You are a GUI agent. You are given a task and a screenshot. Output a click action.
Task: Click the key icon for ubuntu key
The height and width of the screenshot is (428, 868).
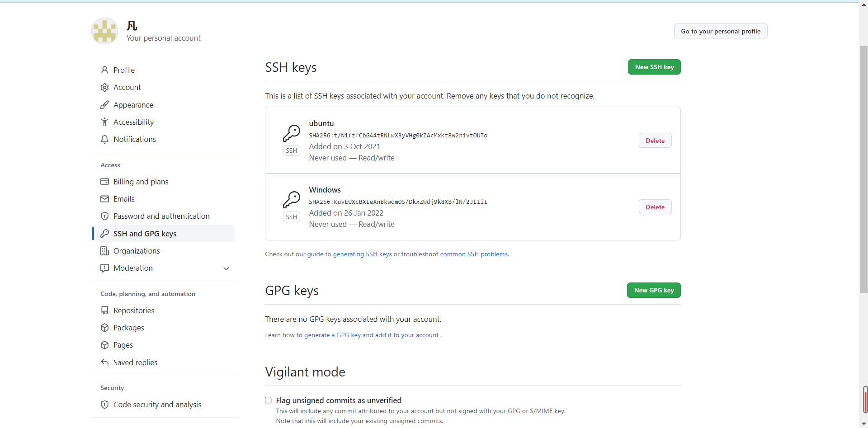pyautogui.click(x=292, y=133)
